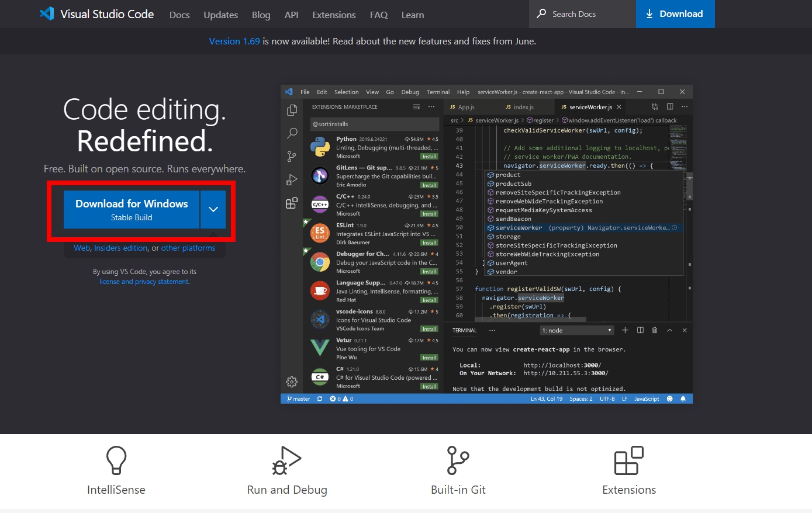Click the blue Download button in header
Viewport: 812px width, 513px height.
coord(675,13)
